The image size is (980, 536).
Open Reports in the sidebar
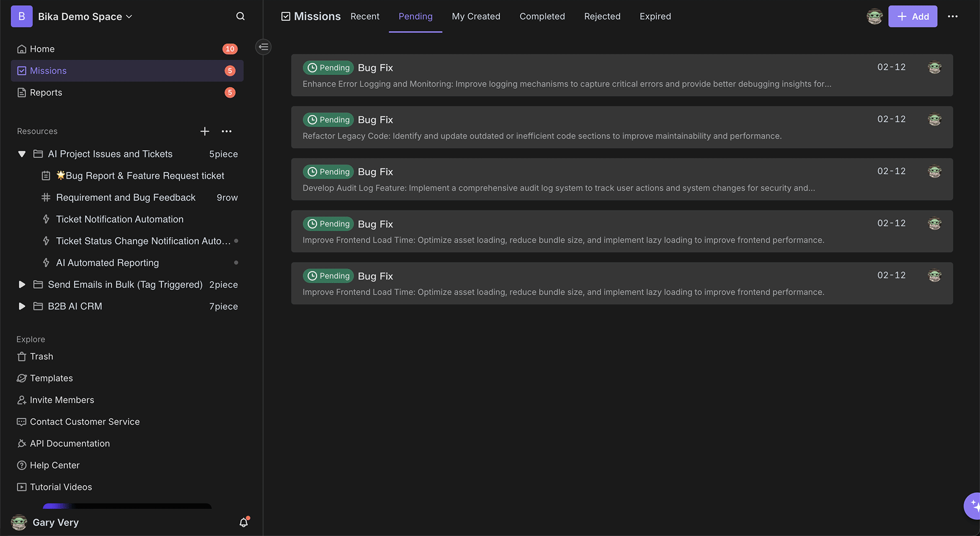point(46,92)
